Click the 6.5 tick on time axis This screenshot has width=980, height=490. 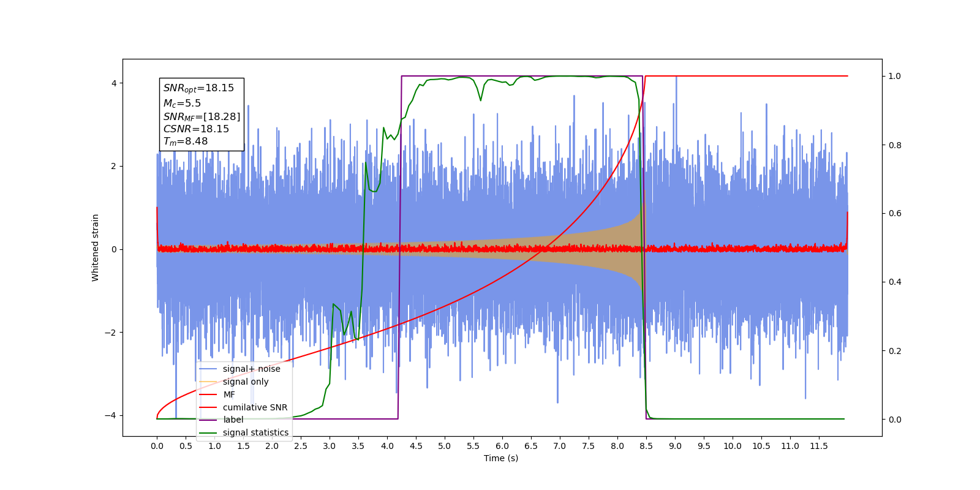531,446
